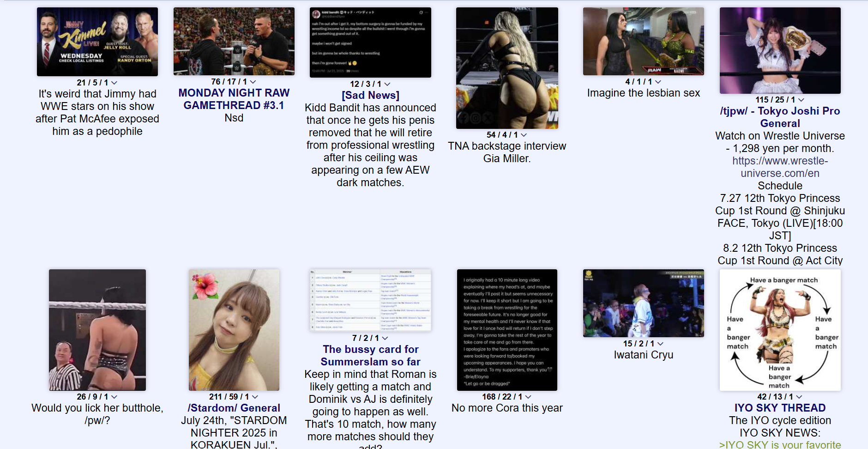The height and width of the screenshot is (449, 868).
Task: Click the 42 / 13 / 1 reply stats
Action: [775, 397]
